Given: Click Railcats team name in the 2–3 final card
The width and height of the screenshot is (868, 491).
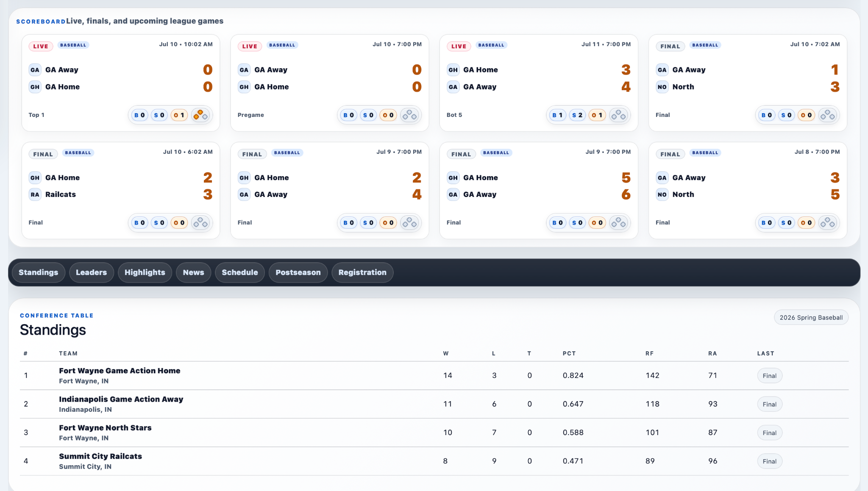Looking at the screenshot, I should click(61, 194).
